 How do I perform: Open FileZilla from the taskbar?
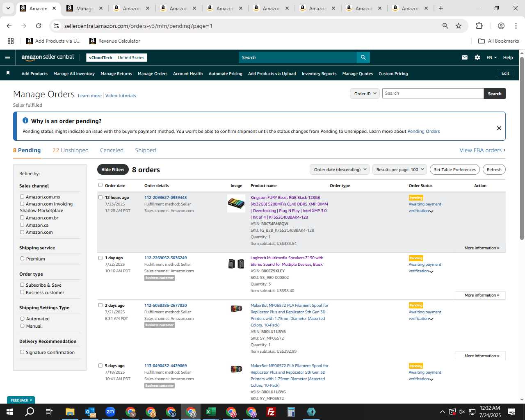(271, 412)
